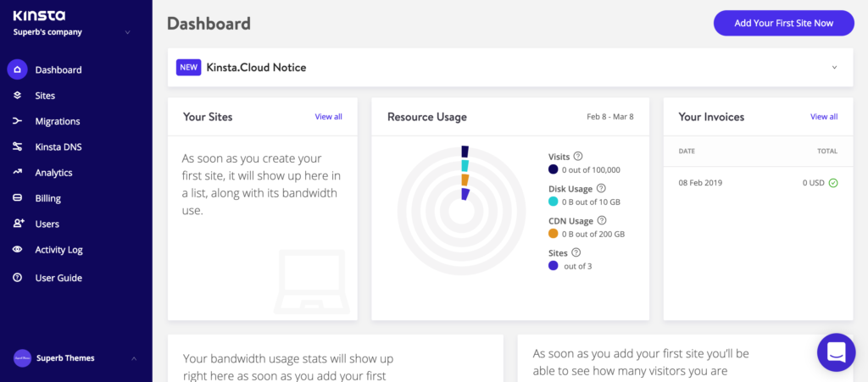
Task: Click the purple Sites color dot
Action: (x=553, y=266)
